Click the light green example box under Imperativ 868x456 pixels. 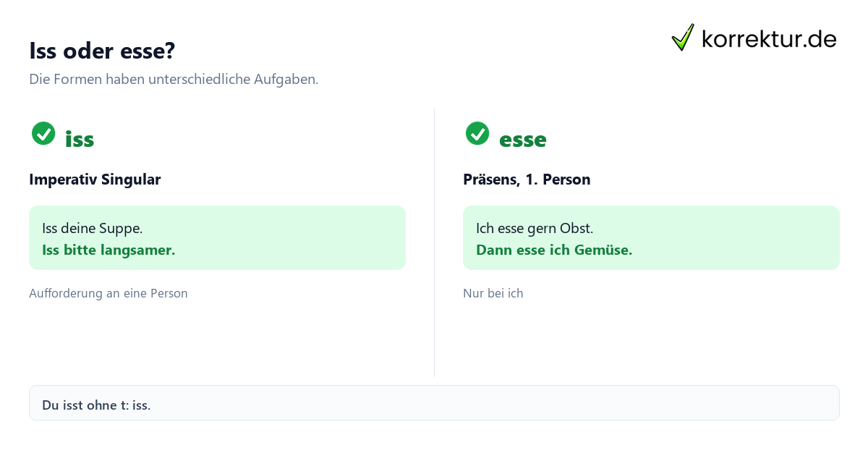coord(217,237)
